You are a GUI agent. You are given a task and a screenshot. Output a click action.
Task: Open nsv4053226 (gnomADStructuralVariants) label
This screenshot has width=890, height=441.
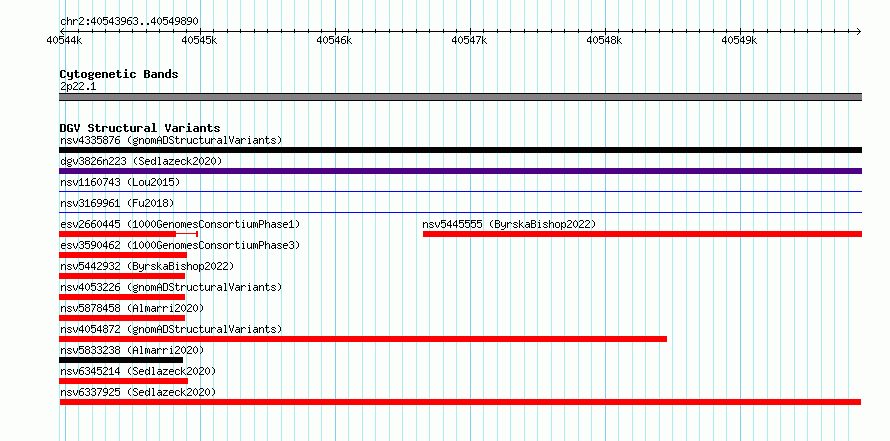coord(171,287)
